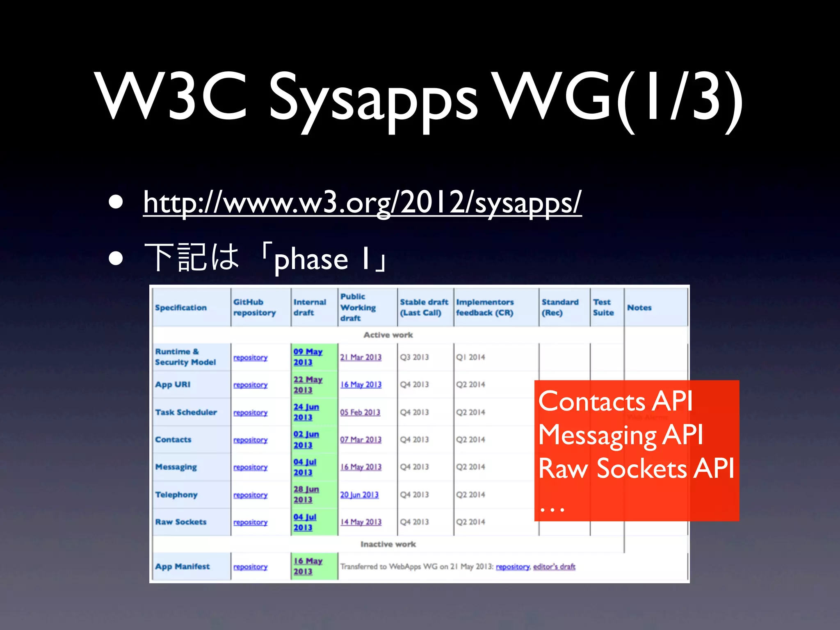Viewport: 840px width, 630px height.
Task: Open repository link in App Manifest row
Action: coord(250,566)
